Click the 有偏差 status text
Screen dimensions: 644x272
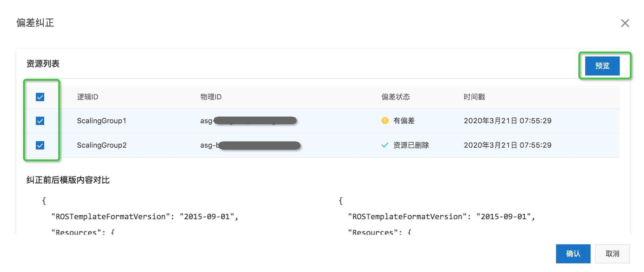pyautogui.click(x=404, y=121)
